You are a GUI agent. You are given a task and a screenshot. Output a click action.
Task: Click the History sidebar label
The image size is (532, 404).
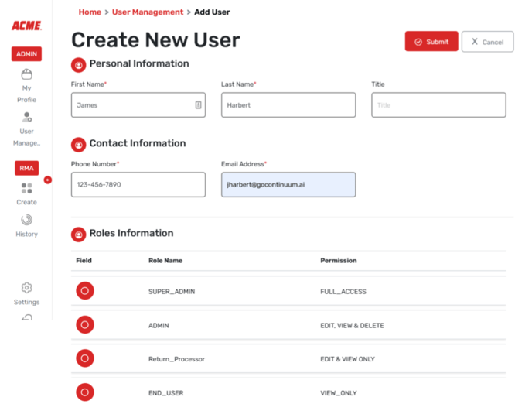click(x=26, y=234)
